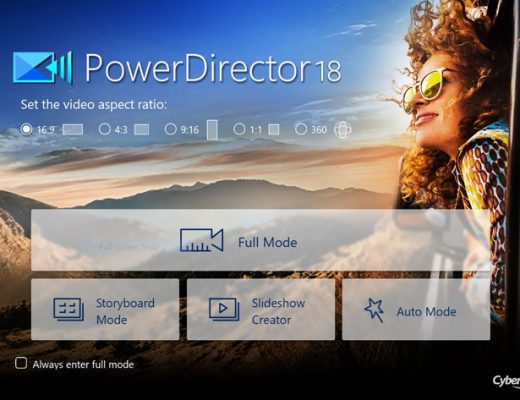Image resolution: width=520 pixels, height=400 pixels.
Task: Click the 1:1 square icon
Action: pos(274,129)
